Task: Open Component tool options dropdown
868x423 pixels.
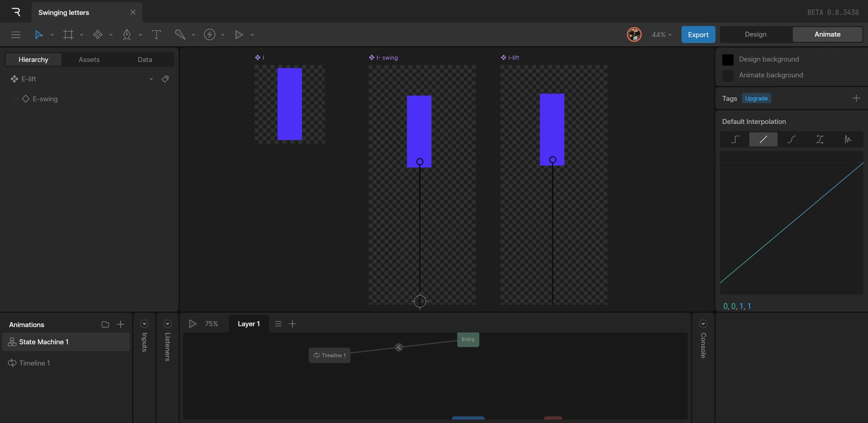Action: click(111, 35)
